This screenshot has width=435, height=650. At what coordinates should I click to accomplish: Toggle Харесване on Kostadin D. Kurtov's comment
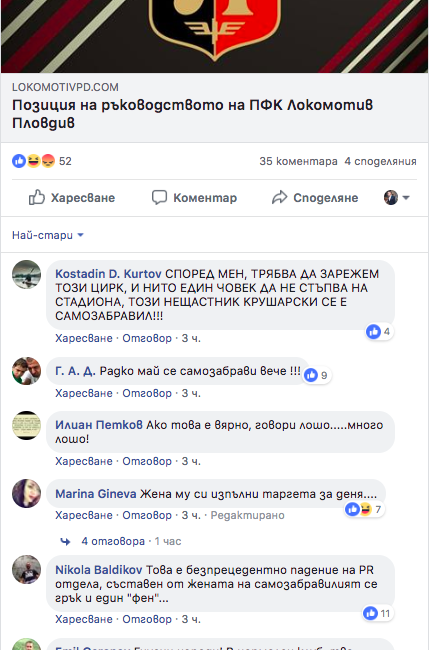(x=84, y=338)
